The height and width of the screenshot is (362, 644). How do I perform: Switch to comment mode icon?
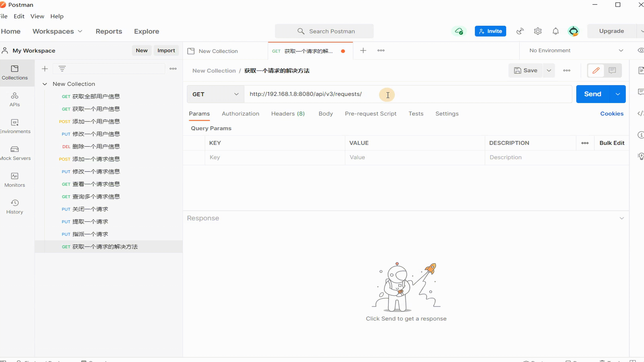click(612, 70)
